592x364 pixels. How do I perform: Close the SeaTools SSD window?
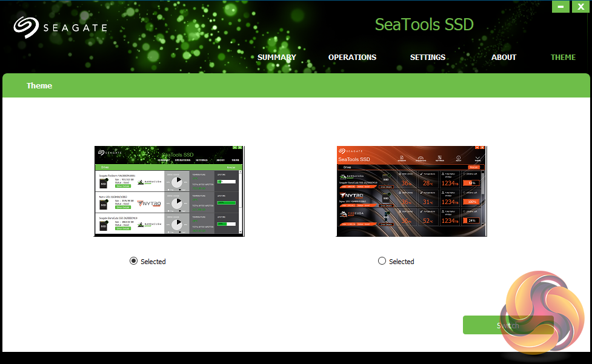coord(580,7)
